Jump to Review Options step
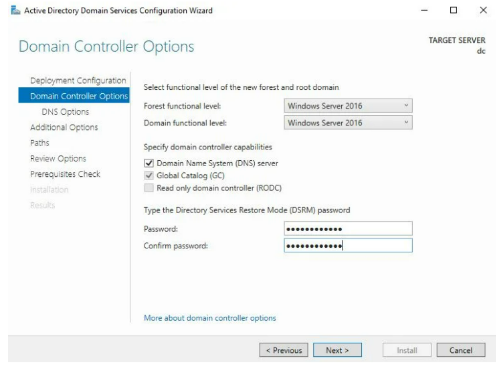 click(58, 159)
